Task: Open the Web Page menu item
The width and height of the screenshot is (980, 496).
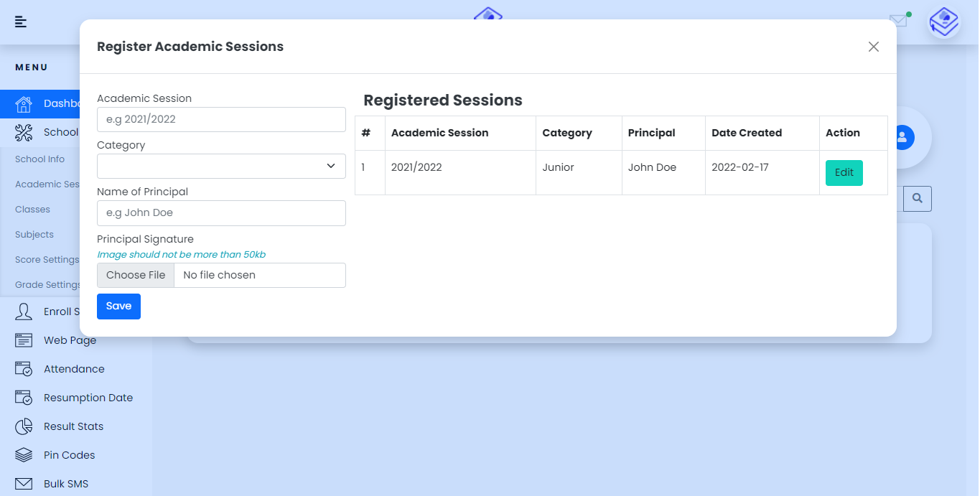Action: click(x=70, y=340)
